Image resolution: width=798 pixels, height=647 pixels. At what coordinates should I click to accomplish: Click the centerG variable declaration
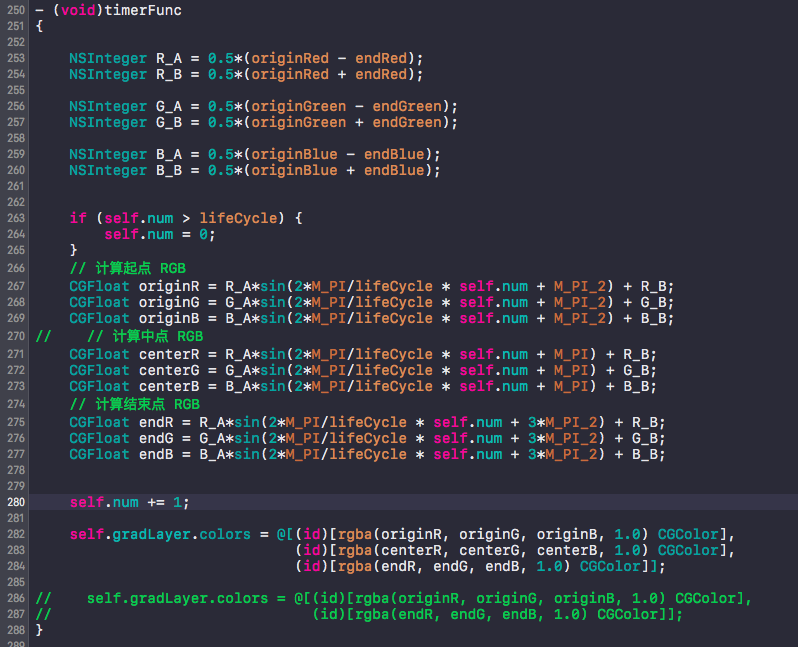[169, 371]
